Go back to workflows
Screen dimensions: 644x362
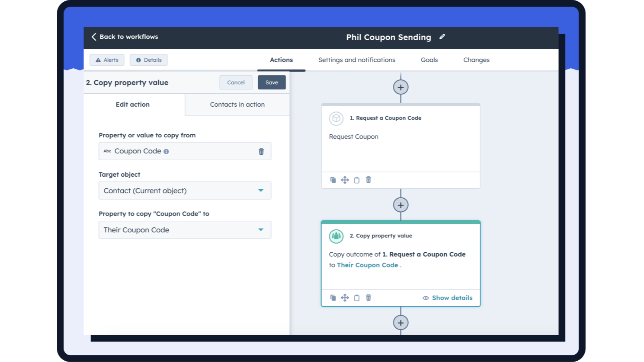pyautogui.click(x=125, y=37)
